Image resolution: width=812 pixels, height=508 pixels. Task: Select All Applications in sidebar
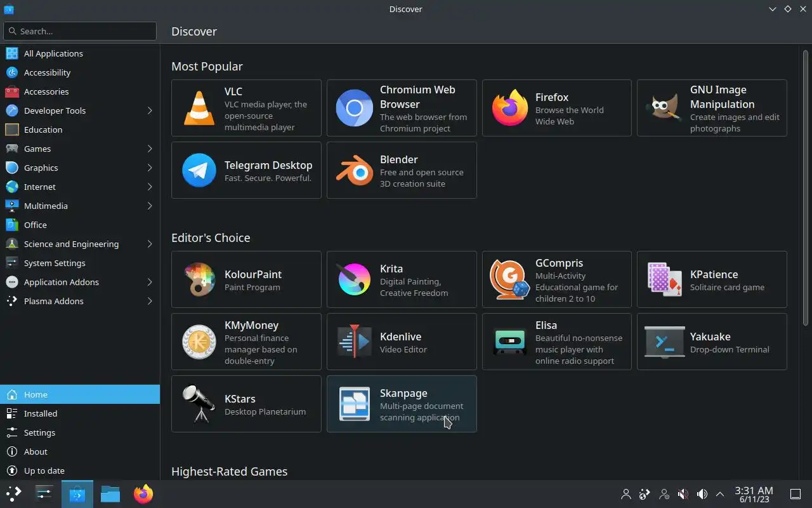coord(80,53)
